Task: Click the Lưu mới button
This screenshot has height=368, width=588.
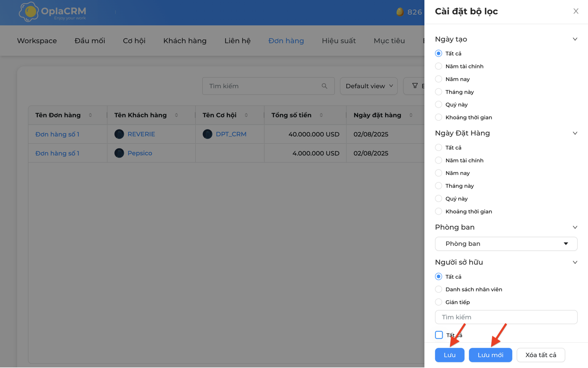Action: [490, 355]
